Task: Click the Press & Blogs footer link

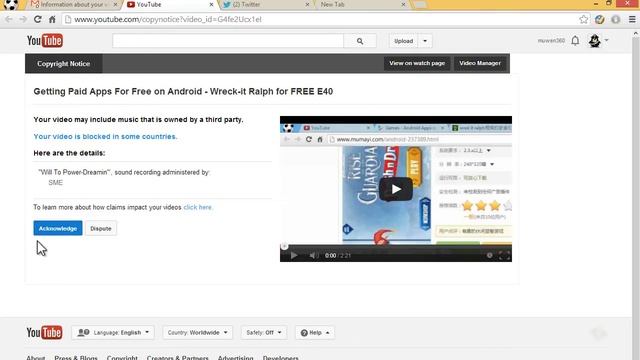Action: (76, 358)
